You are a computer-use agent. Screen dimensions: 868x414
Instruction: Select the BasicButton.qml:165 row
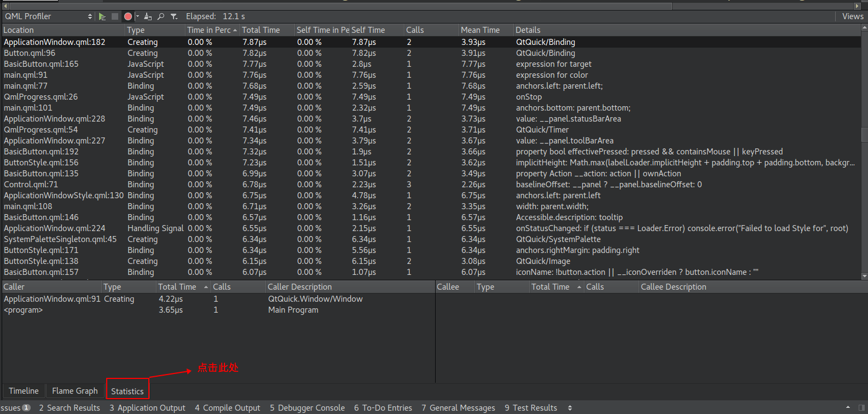(x=431, y=64)
